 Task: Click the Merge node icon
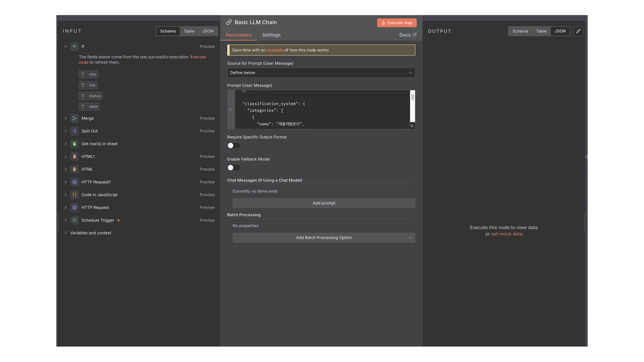tap(74, 118)
